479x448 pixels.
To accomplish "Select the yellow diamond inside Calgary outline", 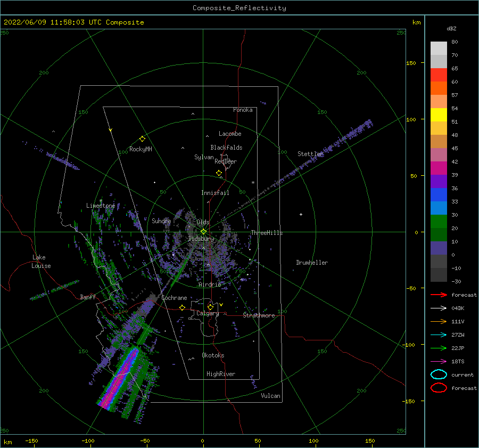I will click(210, 307).
